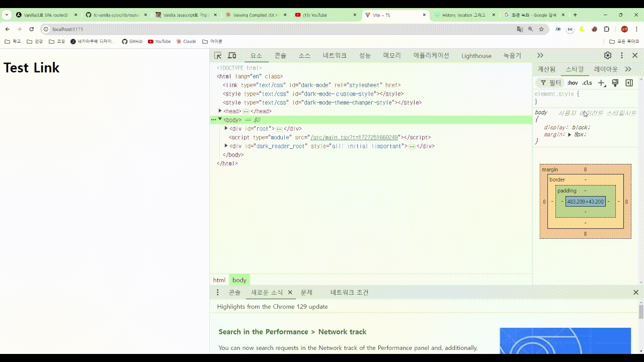Toggle the device toolbar emulation icon
This screenshot has height=362, width=644.
pyautogui.click(x=231, y=55)
